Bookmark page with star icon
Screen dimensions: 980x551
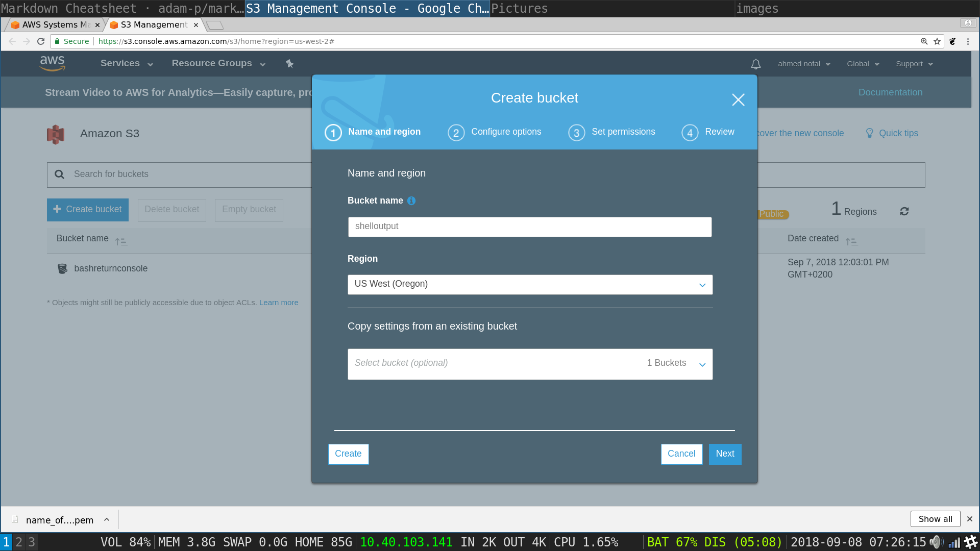pos(937,41)
